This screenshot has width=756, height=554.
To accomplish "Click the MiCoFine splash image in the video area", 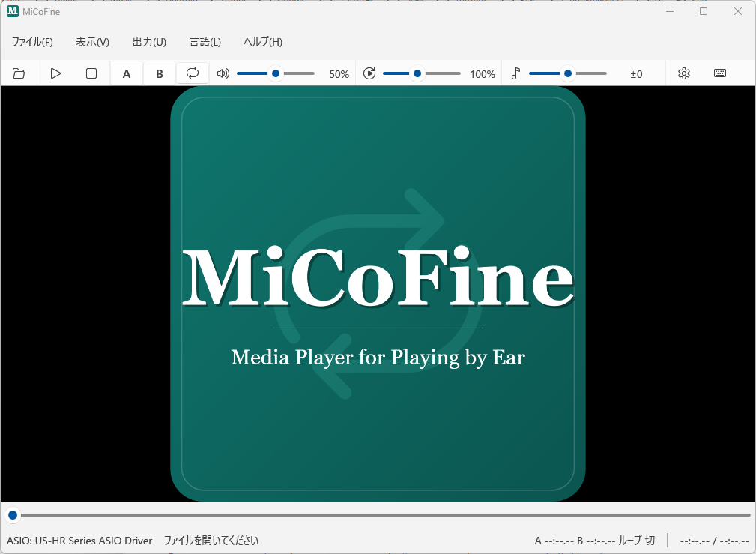I will coord(378,294).
